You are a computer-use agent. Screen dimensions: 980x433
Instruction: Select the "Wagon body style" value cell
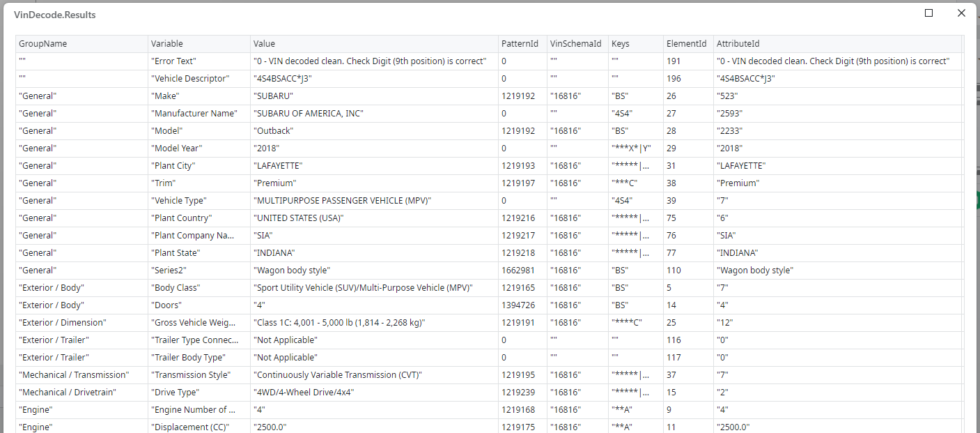click(x=292, y=271)
